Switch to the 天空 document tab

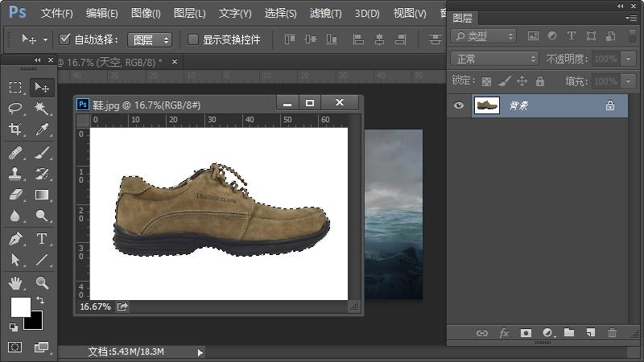coord(109,61)
